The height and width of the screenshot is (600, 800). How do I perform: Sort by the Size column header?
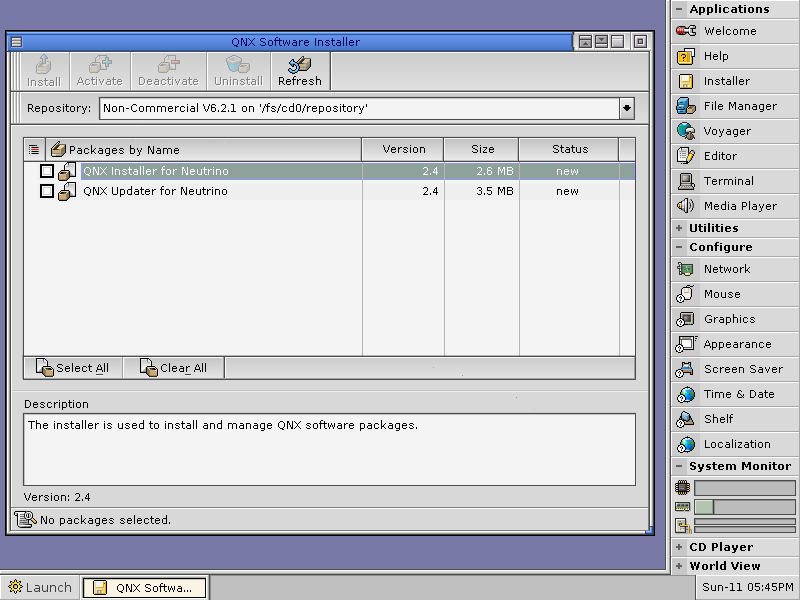482,149
